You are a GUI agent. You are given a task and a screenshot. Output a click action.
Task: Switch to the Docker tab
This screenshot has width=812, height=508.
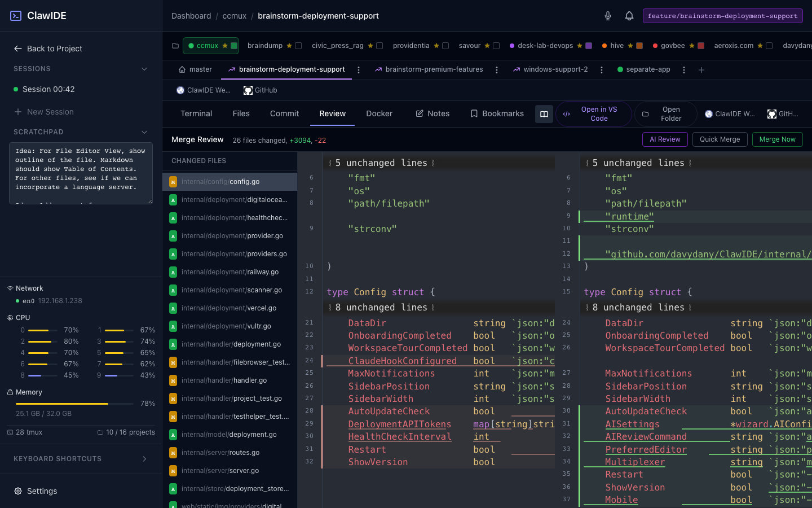point(379,113)
